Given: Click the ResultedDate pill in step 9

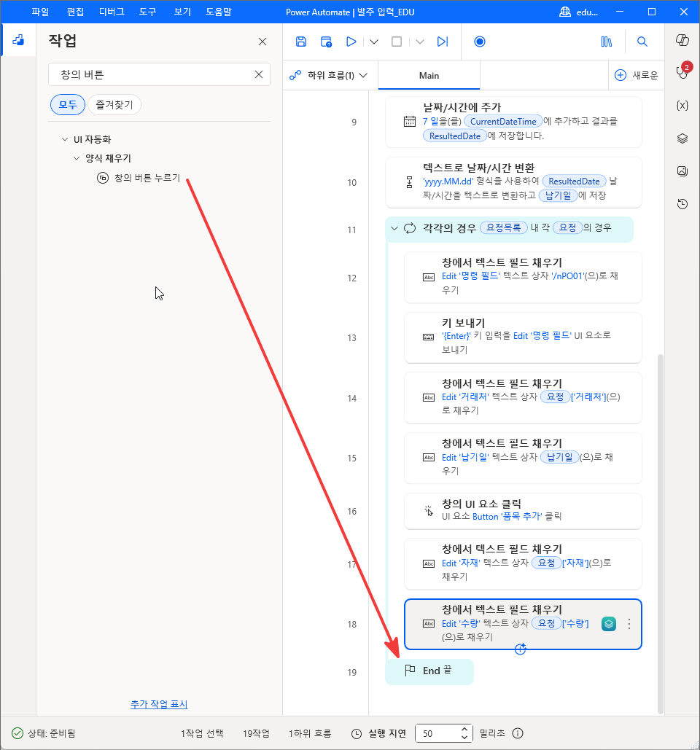Looking at the screenshot, I should [454, 136].
